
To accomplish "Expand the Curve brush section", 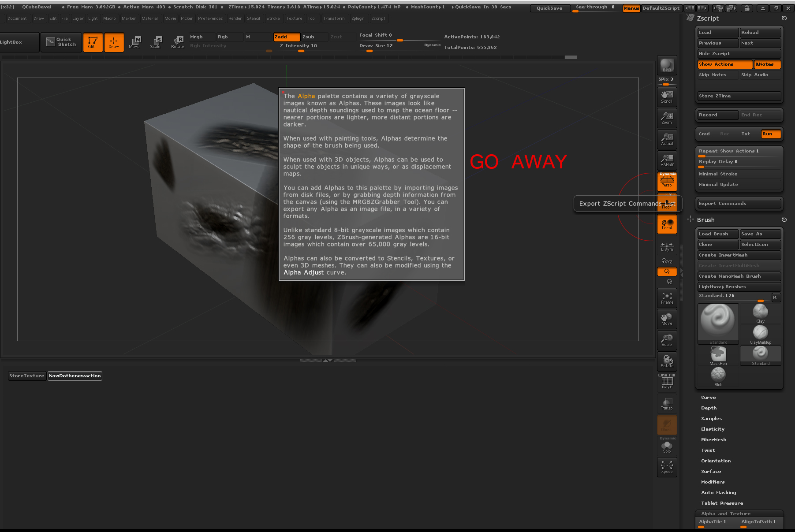I will pyautogui.click(x=708, y=398).
